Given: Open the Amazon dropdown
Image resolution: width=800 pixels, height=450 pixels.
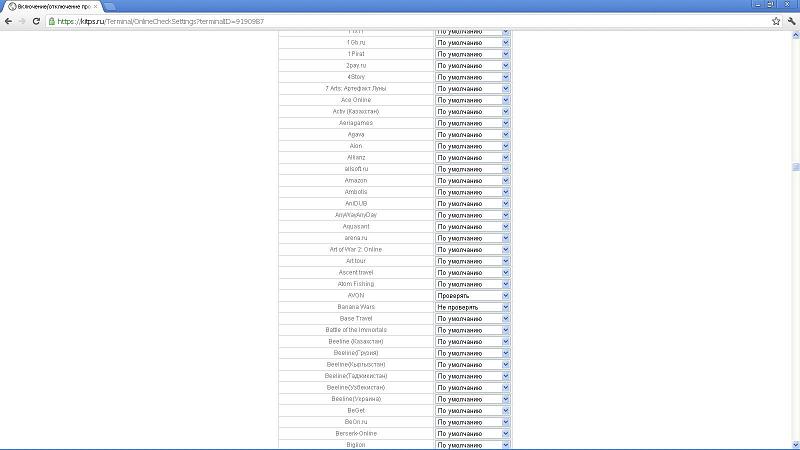Looking at the screenshot, I should pos(472,181).
